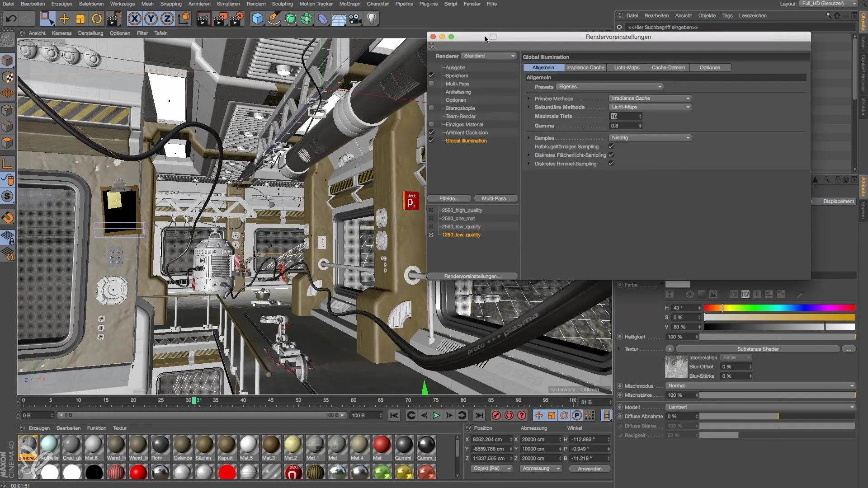Click the deformer icon in toolbar
This screenshot has height=488, width=868.
point(322,19)
